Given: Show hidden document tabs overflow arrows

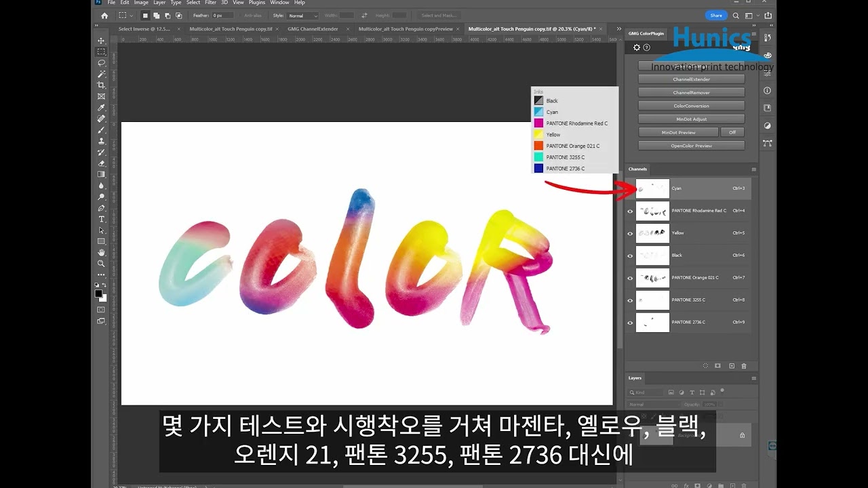Looking at the screenshot, I should (618, 29).
